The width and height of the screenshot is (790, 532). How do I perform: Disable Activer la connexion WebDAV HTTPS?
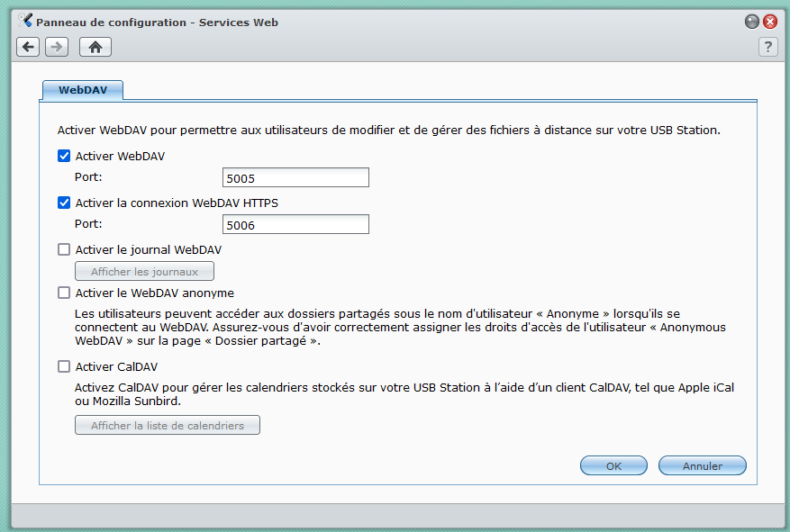pos(64,203)
